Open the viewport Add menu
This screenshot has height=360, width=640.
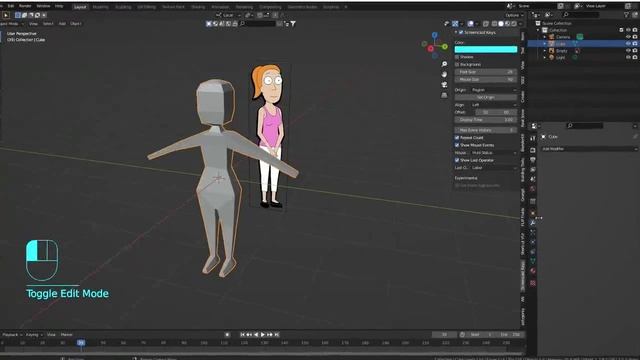[x=62, y=24]
